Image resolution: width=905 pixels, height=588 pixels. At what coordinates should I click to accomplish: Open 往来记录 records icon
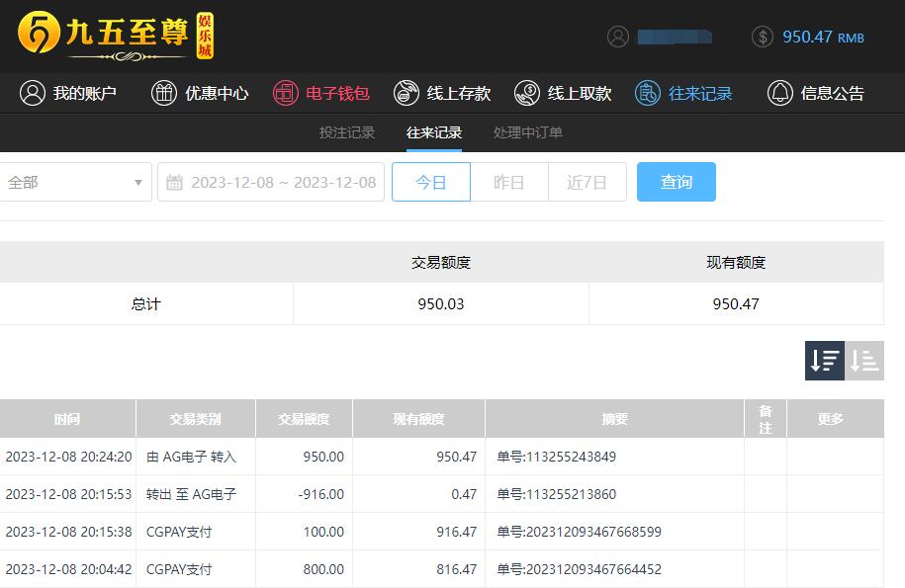[x=648, y=93]
